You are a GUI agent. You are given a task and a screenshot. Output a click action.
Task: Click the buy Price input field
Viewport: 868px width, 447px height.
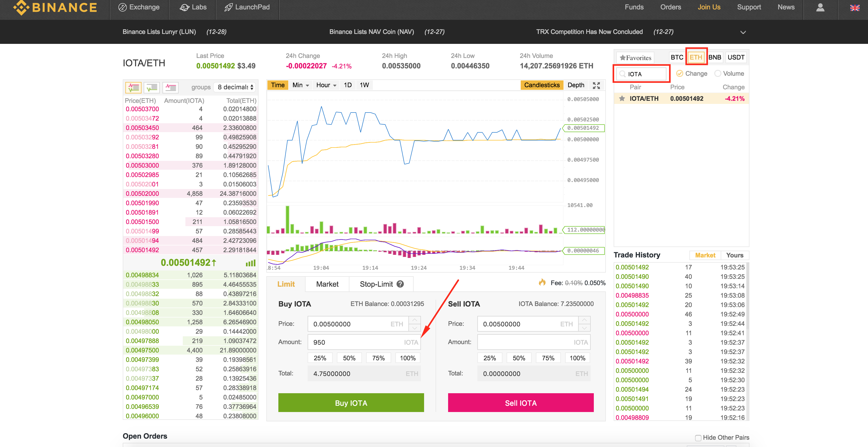358,324
